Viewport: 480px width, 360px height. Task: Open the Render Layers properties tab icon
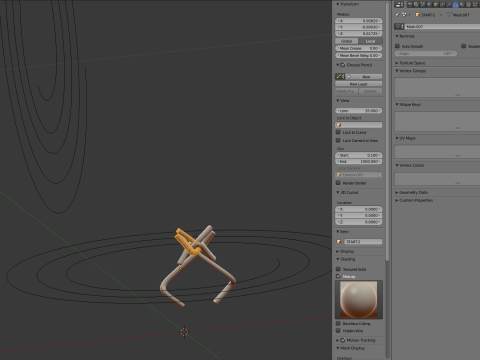416,4
